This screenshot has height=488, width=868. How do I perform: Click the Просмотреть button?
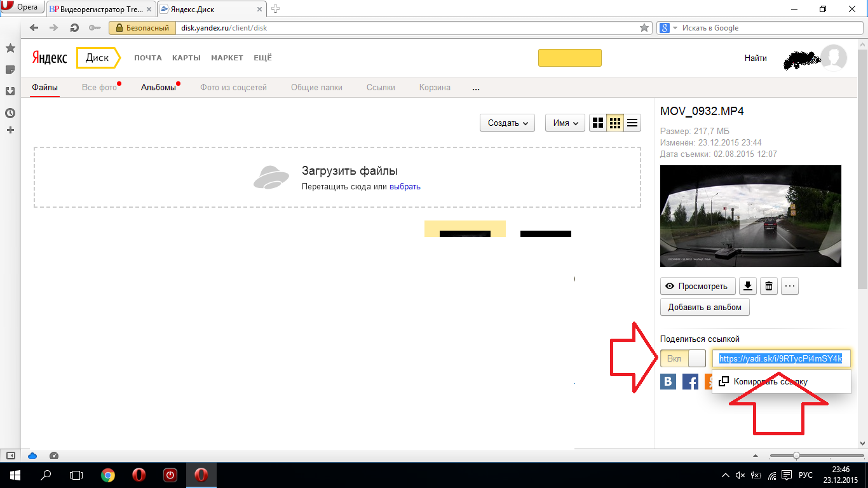pyautogui.click(x=697, y=286)
